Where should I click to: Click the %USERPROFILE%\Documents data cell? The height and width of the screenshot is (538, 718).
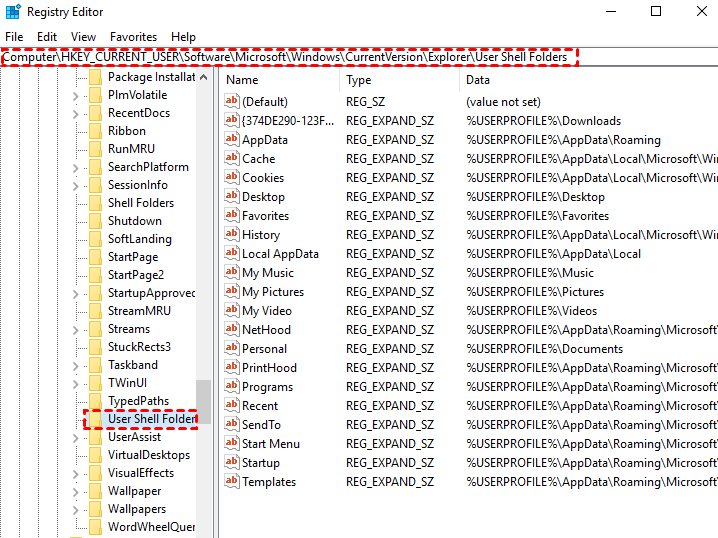pos(544,349)
